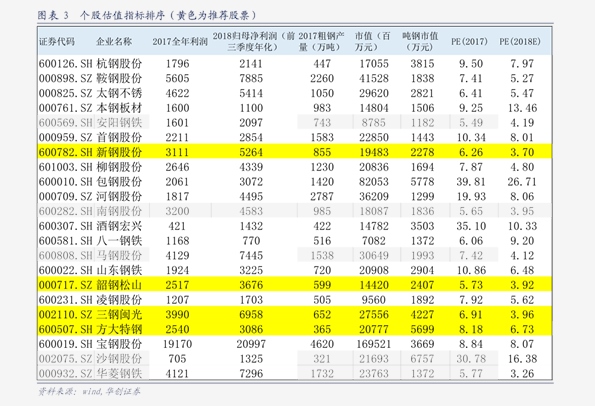Click the 2017全年利润 column header

[180, 41]
